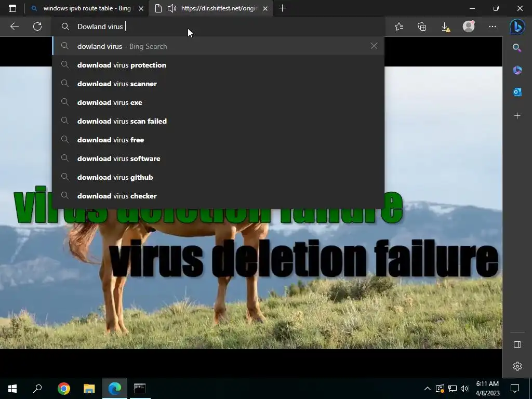532x399 pixels.
Task: Open the notification center icon
Action: (x=515, y=389)
